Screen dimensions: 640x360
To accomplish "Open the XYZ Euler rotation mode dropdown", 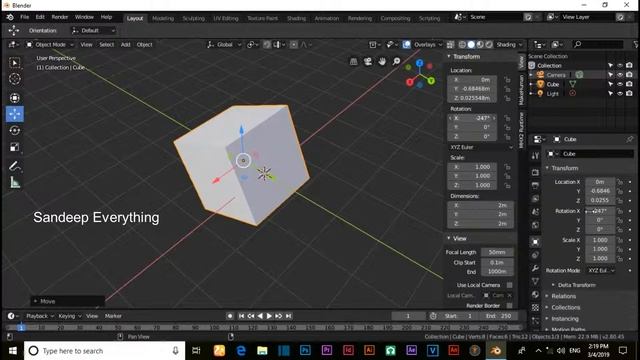I will pyautogui.click(x=481, y=147).
